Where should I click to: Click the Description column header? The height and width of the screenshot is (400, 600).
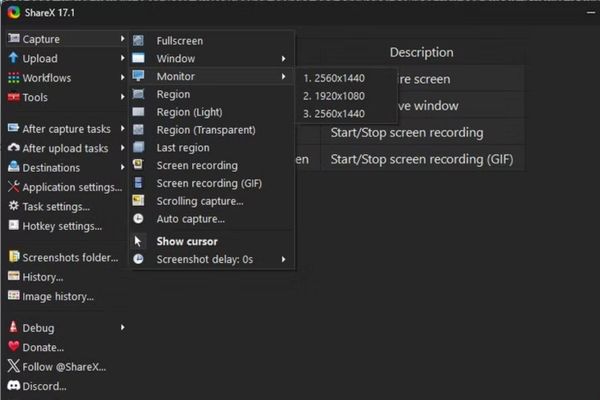[421, 52]
